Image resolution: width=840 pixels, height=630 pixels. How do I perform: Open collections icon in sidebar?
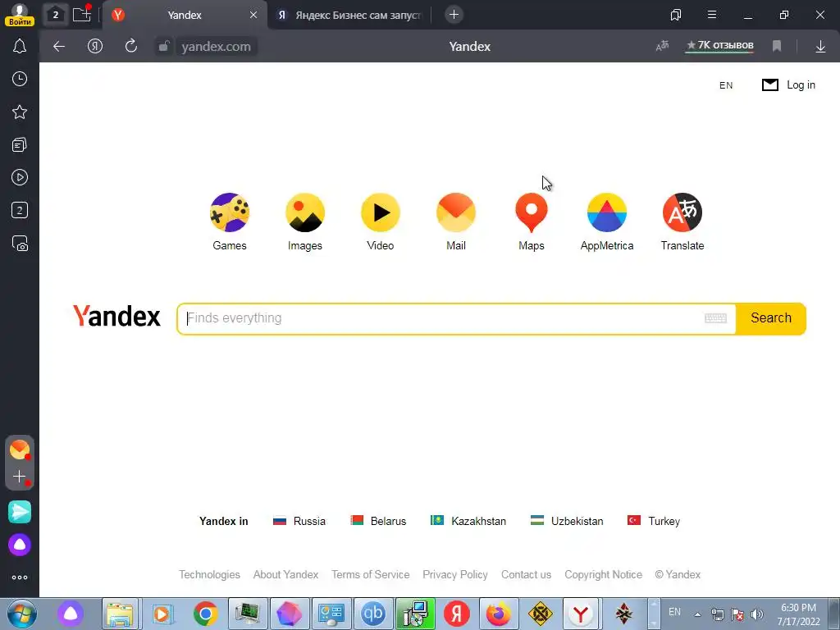click(20, 144)
